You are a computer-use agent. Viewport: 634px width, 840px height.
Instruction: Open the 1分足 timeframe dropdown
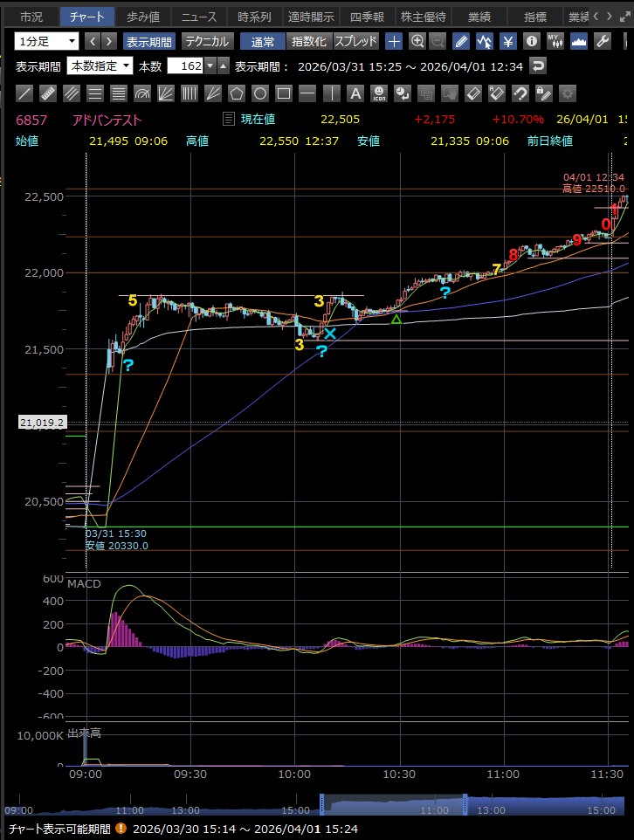click(47, 41)
